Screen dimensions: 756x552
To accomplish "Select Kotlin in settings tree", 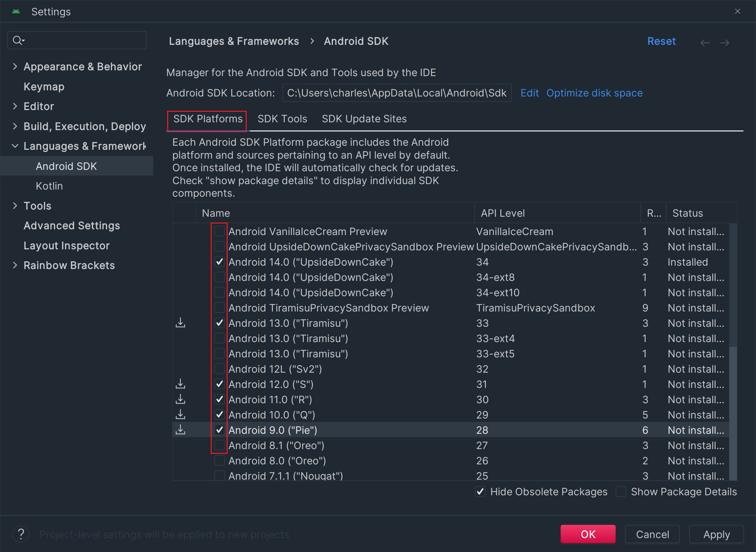I will [x=49, y=186].
